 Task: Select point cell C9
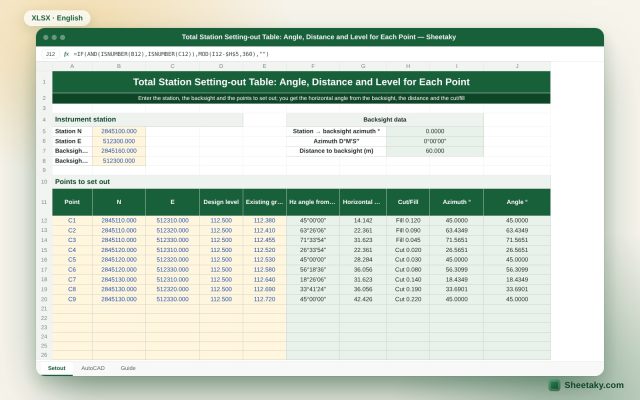click(72, 299)
